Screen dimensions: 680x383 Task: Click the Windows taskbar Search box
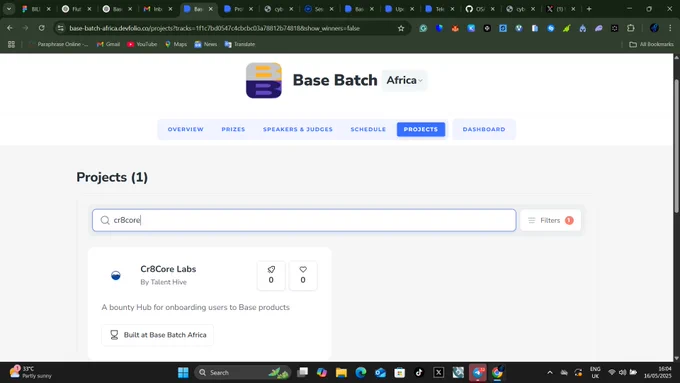pos(242,372)
